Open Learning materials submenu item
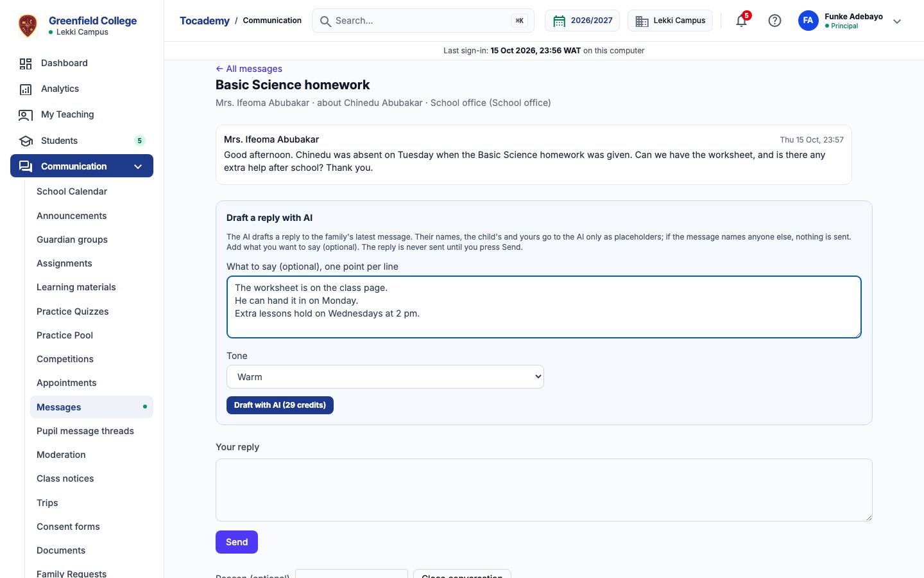The width and height of the screenshot is (924, 578). tap(92, 287)
